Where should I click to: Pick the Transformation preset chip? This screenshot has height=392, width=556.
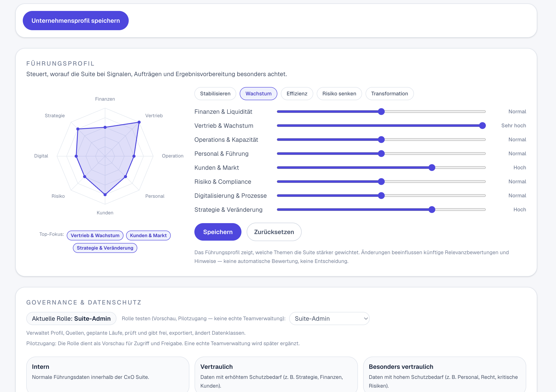(389, 94)
